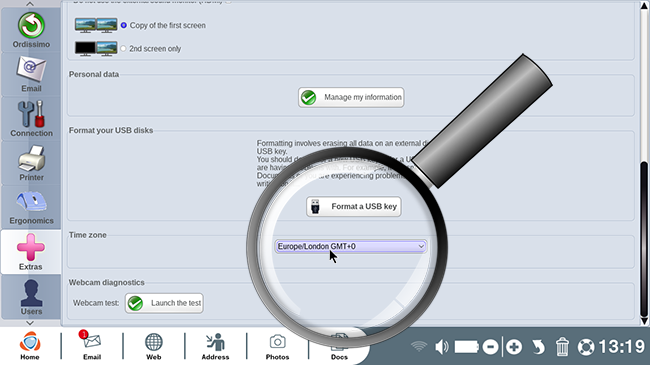Click the dual-screen thumbnail for copy mode
The image size is (650, 365).
pyautogui.click(x=96, y=25)
